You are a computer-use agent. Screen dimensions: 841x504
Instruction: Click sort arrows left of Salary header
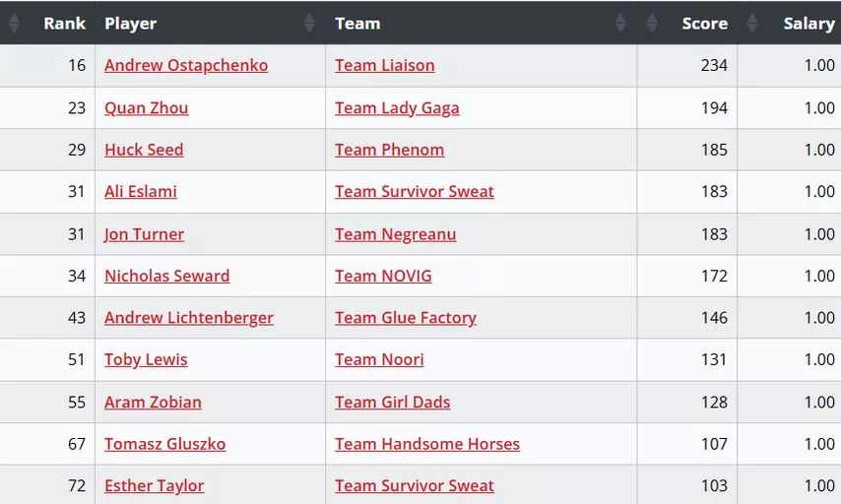click(752, 23)
